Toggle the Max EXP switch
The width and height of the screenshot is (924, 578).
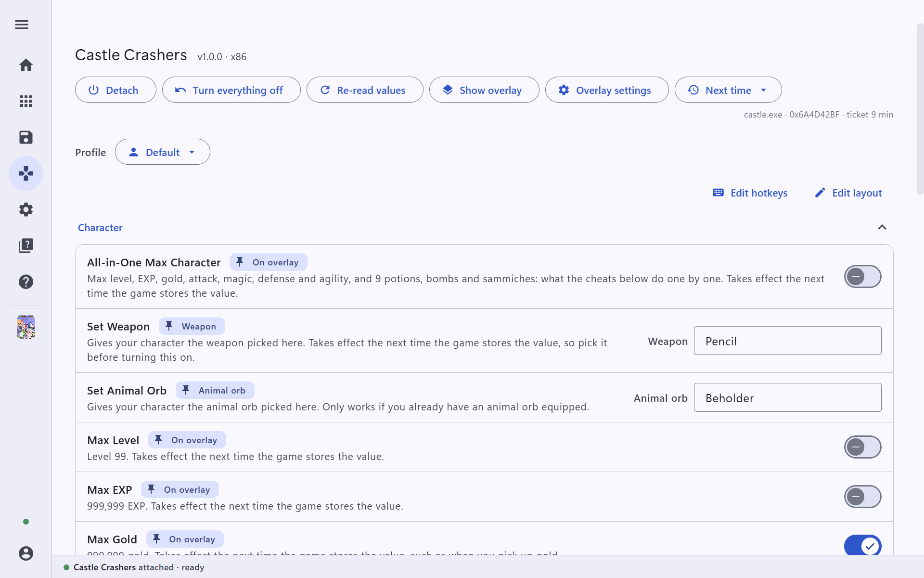coord(863,497)
